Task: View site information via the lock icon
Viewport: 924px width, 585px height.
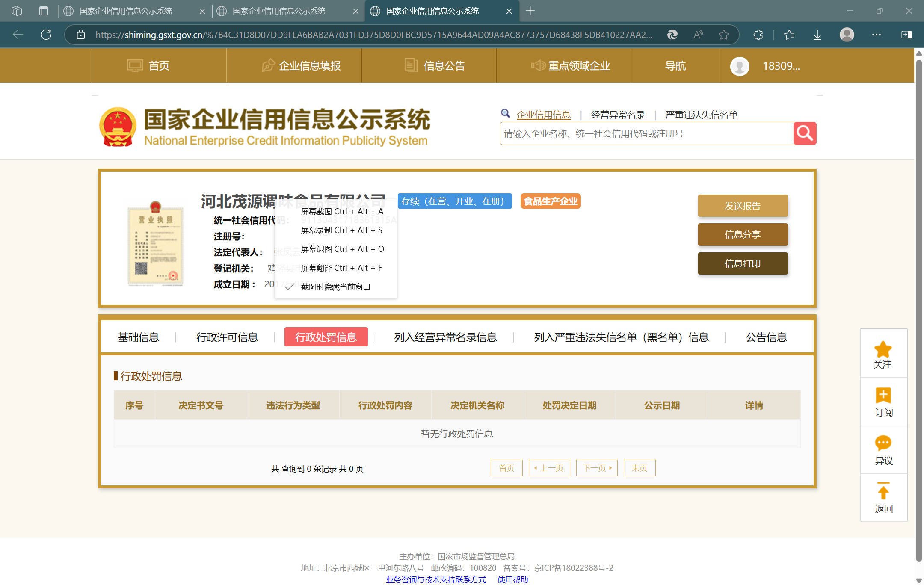Action: pyautogui.click(x=81, y=35)
